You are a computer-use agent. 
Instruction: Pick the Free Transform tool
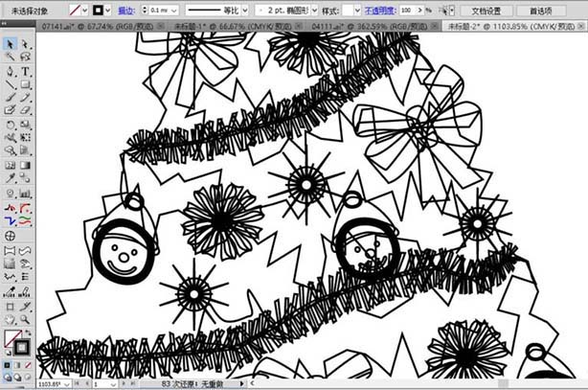[x=25, y=137]
